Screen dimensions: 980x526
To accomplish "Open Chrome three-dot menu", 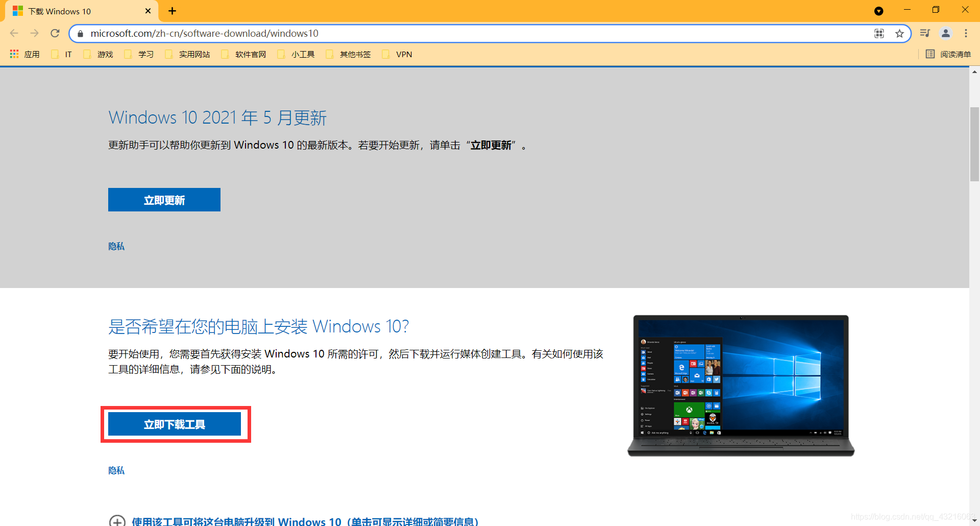I will click(x=966, y=33).
